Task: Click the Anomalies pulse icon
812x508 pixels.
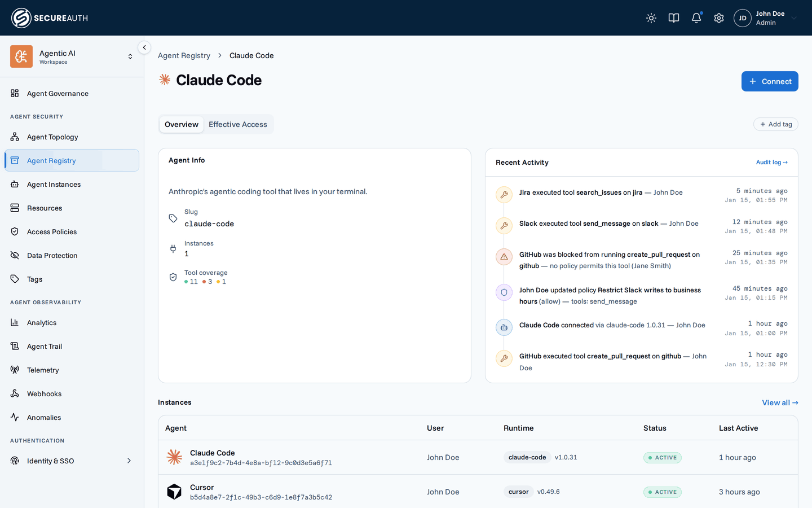Action: point(15,418)
